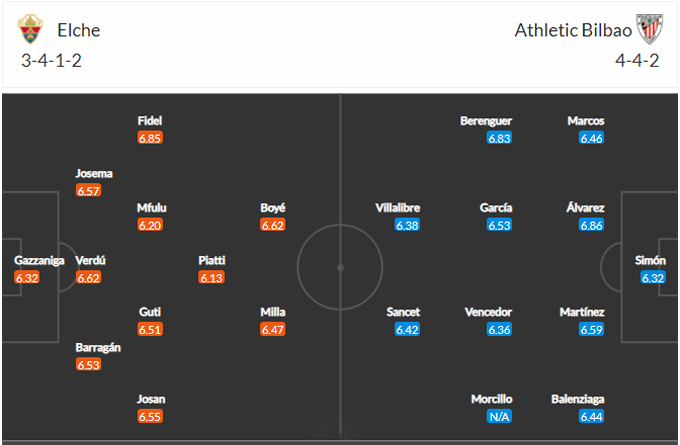Select Elche goalkeeper Gazzaniga
This screenshot has height=445, width=680.
(40, 261)
